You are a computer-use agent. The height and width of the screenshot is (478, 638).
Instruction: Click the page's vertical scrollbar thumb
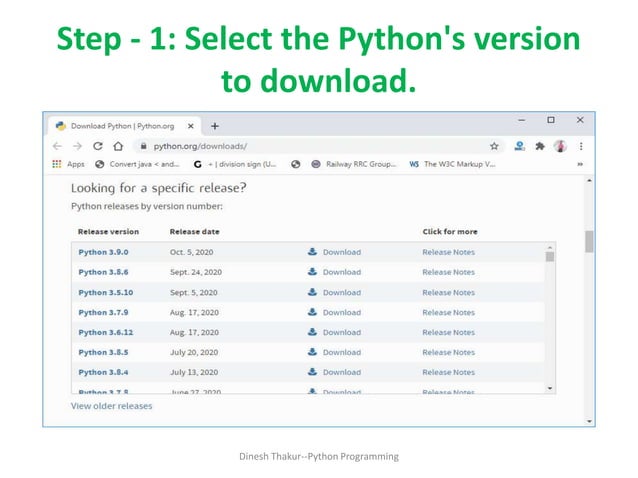pyautogui.click(x=589, y=242)
